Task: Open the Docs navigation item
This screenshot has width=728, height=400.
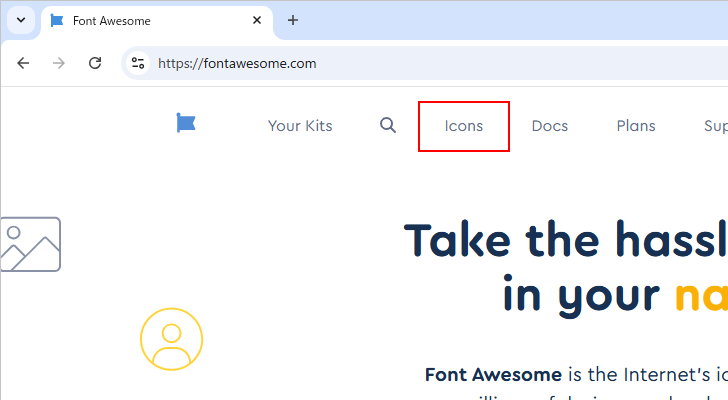Action: coord(549,126)
